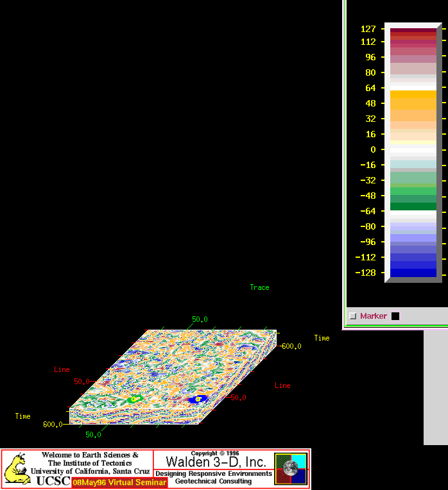Click the Walden 3-D globe logo

click(291, 469)
